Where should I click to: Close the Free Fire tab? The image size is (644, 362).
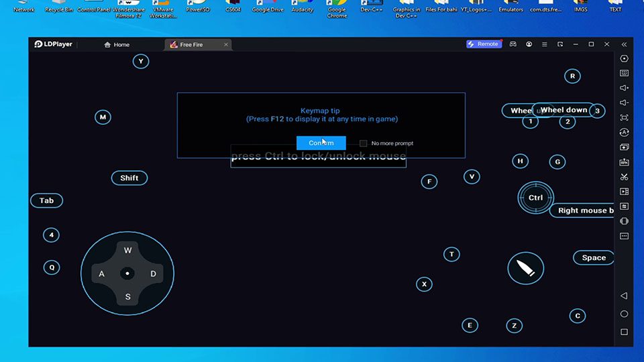[226, 45]
